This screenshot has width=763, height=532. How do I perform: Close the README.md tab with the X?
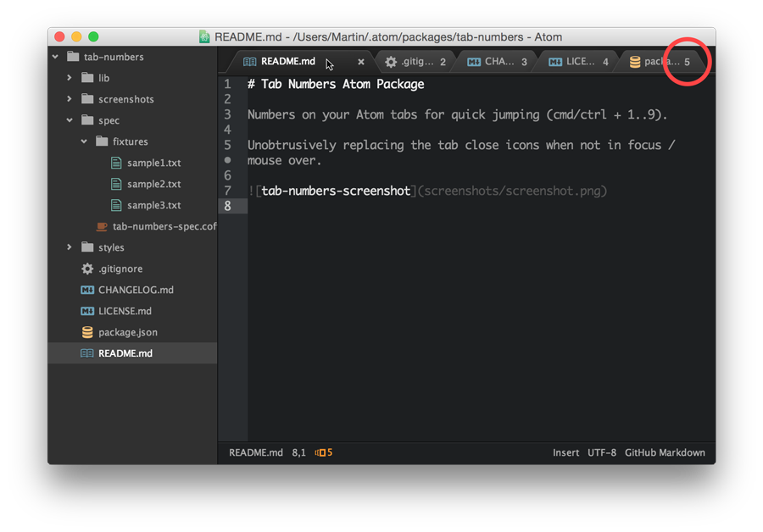360,62
